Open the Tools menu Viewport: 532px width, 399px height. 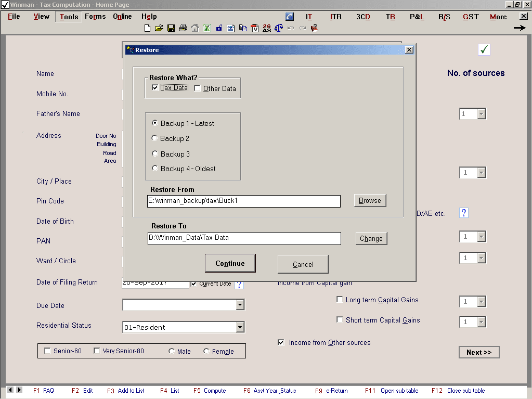click(69, 17)
